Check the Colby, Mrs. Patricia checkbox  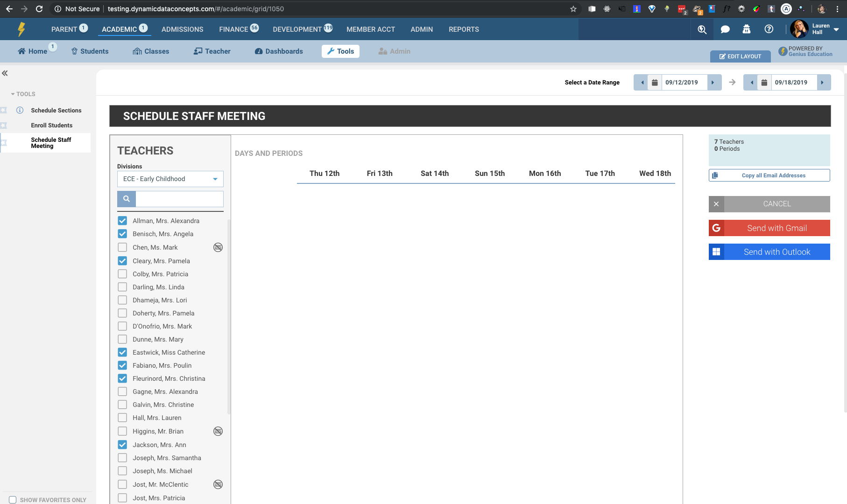click(x=122, y=274)
